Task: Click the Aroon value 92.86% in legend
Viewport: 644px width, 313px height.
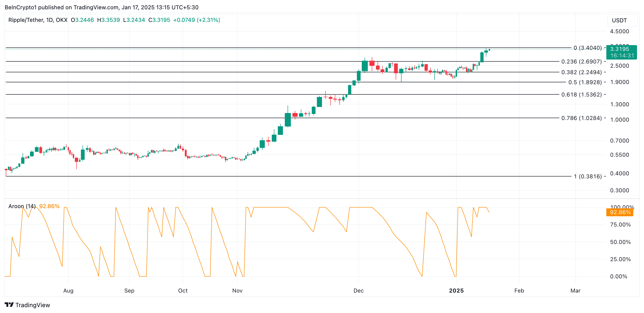Action: pos(49,206)
